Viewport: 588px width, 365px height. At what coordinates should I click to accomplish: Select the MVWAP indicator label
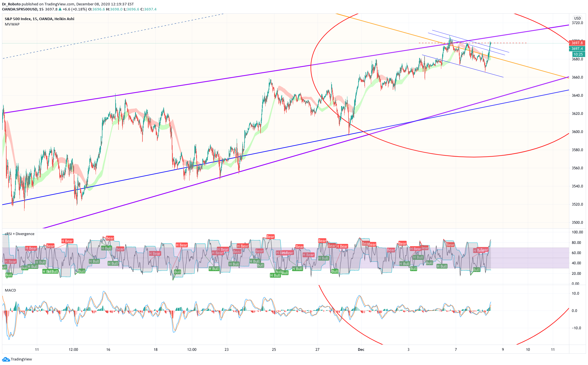pos(12,24)
